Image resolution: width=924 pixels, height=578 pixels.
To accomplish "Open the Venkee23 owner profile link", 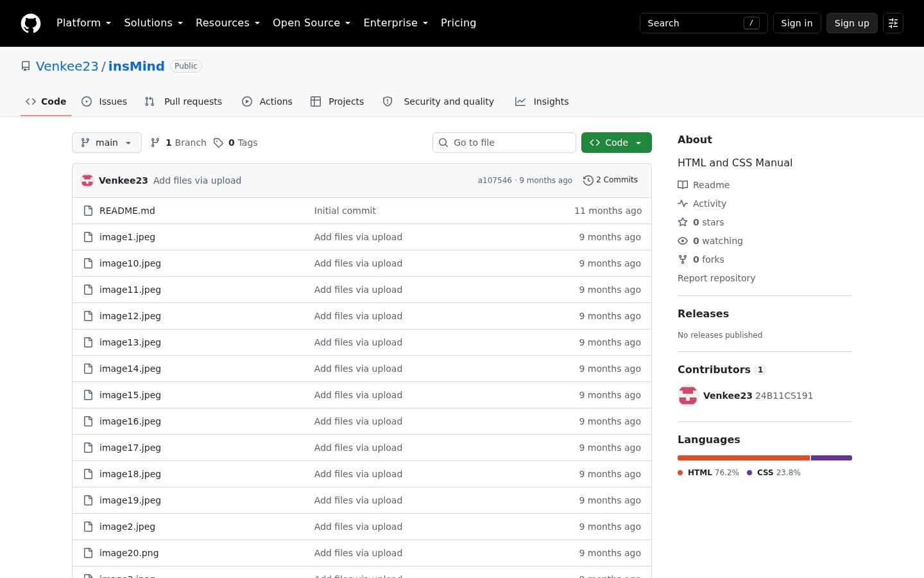I will (x=67, y=66).
